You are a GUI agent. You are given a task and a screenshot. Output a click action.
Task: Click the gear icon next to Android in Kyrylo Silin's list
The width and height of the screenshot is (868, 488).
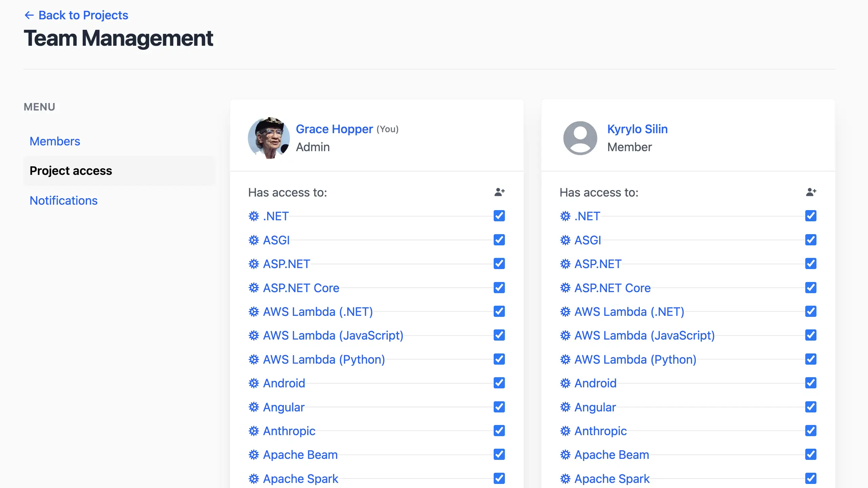565,383
